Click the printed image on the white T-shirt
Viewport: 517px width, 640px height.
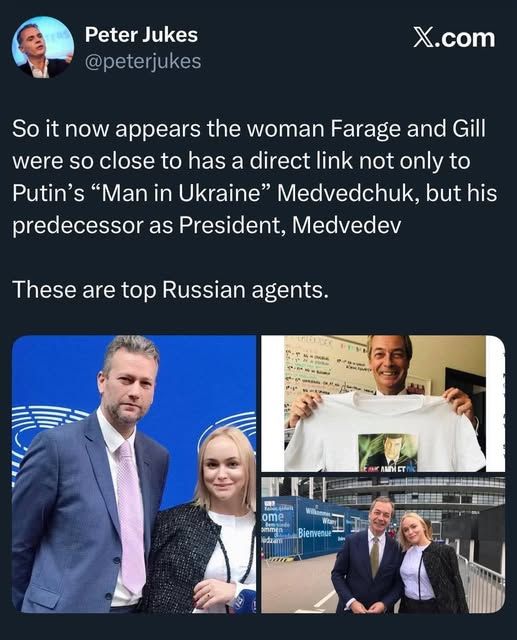click(x=388, y=451)
